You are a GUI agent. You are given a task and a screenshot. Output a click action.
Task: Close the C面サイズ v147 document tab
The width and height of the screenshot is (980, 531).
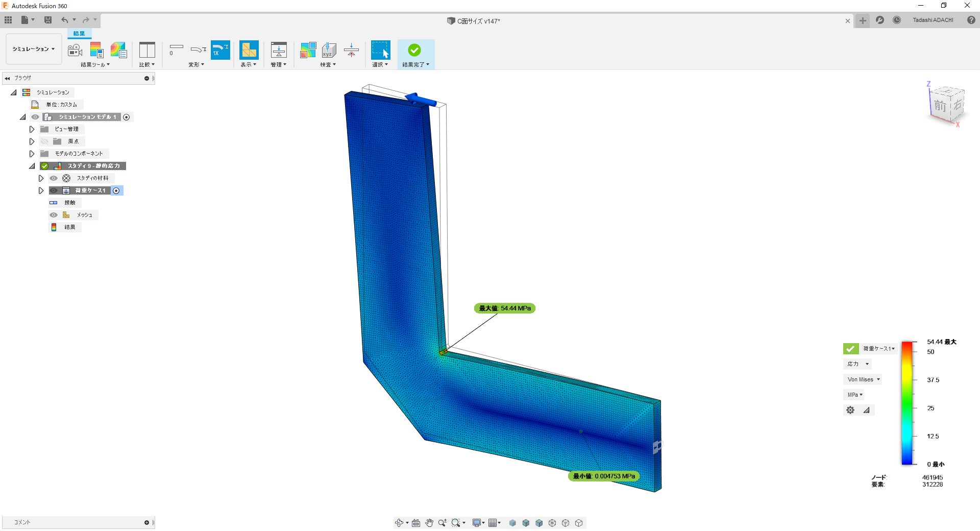point(848,21)
